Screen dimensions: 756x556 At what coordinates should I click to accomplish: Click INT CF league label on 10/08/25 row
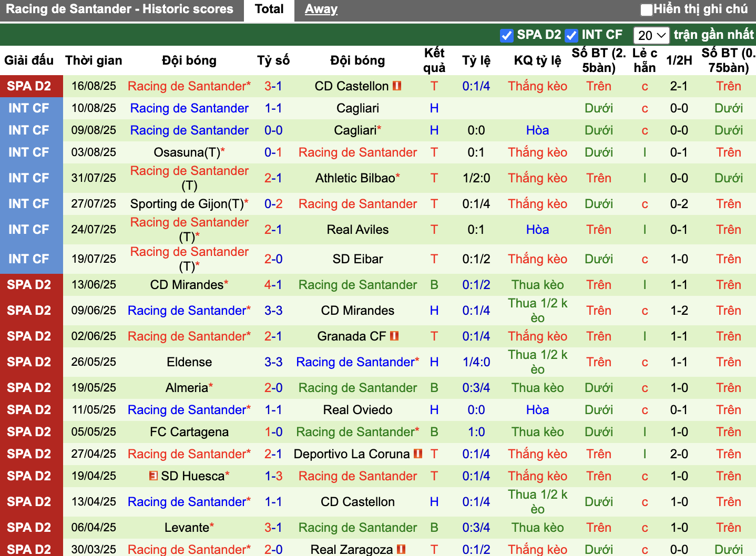(x=29, y=108)
